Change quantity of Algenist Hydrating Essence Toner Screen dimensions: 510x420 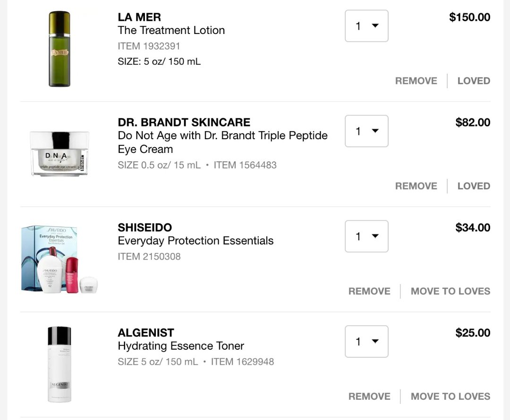366,342
